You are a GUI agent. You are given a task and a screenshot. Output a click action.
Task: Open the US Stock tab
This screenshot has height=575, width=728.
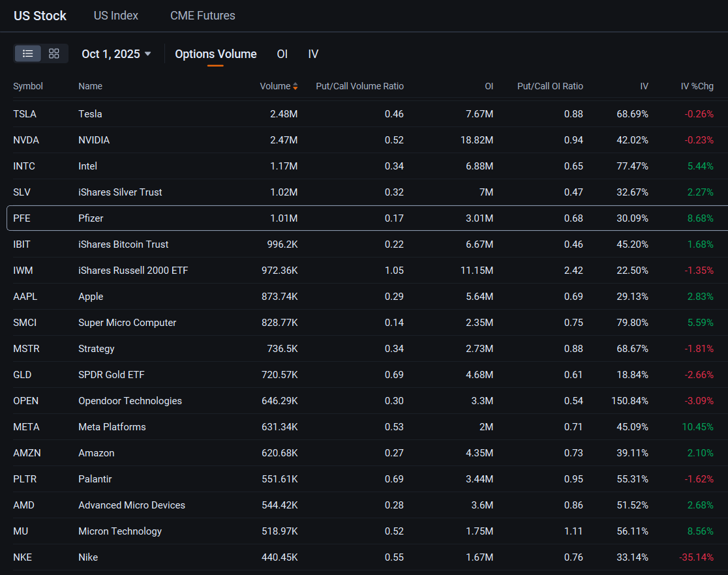point(40,15)
